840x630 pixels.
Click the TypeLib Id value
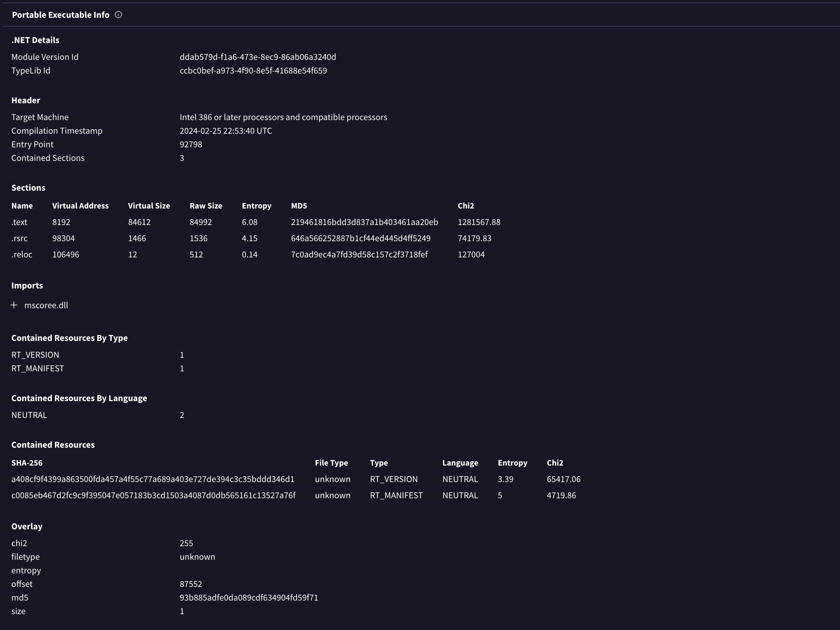point(253,71)
